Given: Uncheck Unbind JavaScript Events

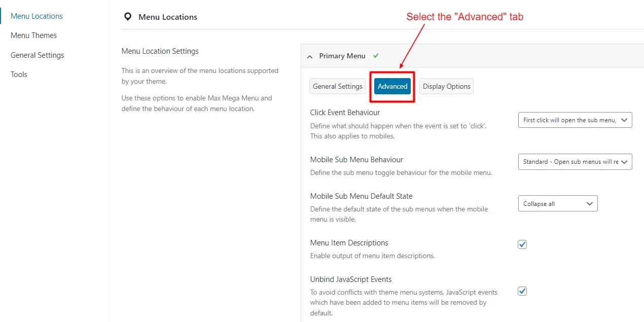Looking at the screenshot, I should (x=522, y=291).
